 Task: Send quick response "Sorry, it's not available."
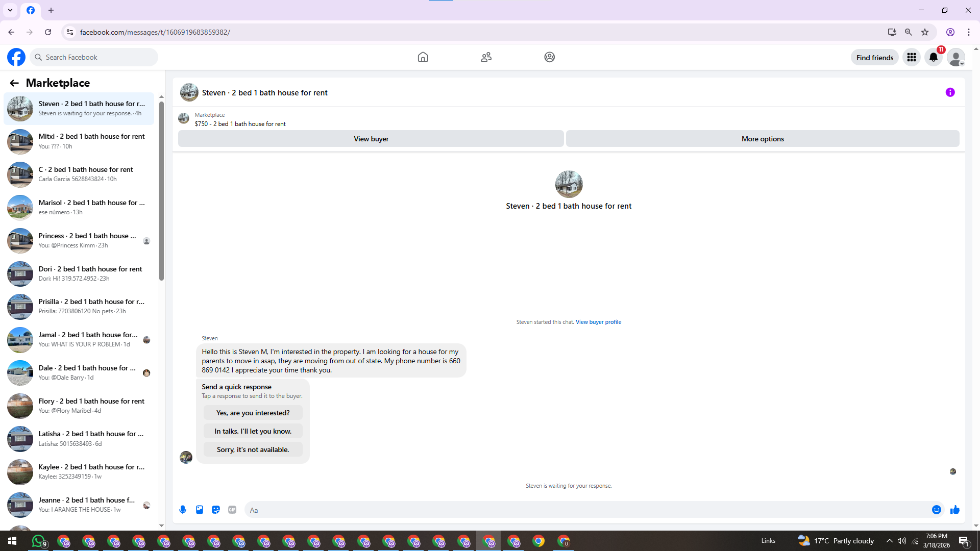coord(253,449)
